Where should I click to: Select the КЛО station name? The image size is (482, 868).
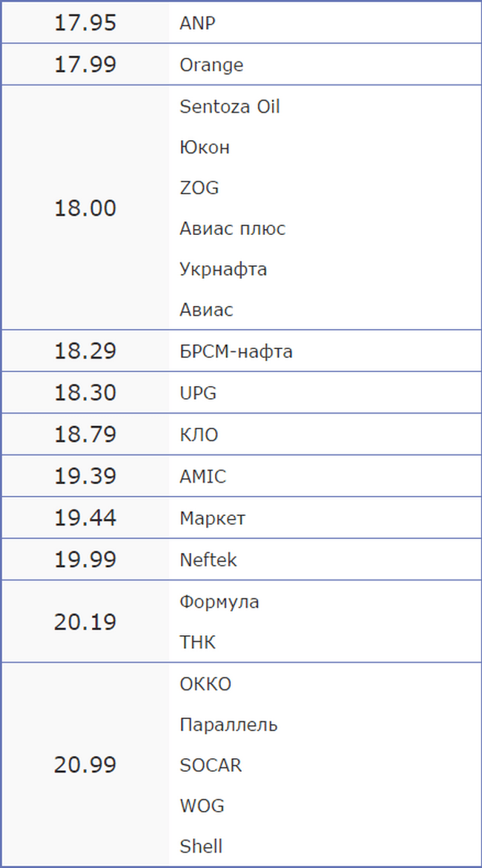[199, 434]
